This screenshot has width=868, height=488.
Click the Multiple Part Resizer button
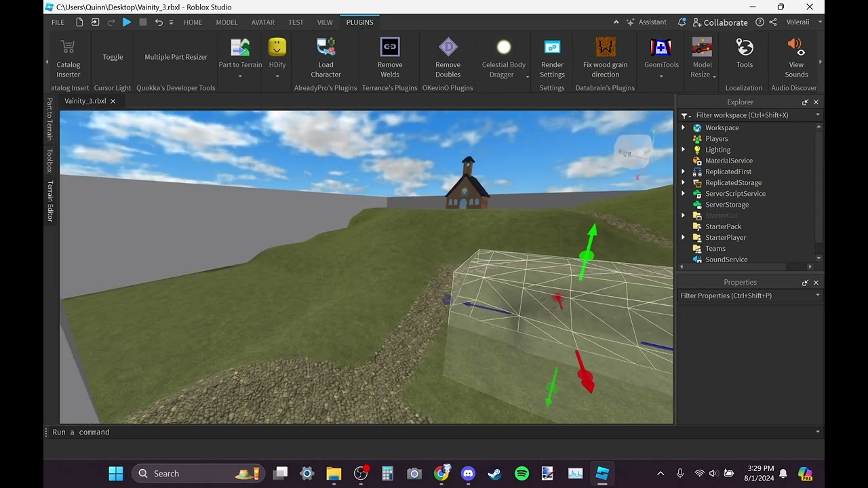176,57
